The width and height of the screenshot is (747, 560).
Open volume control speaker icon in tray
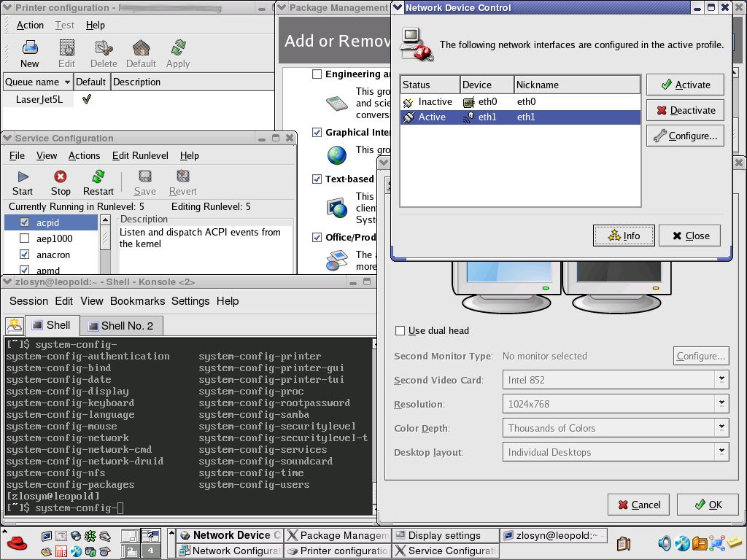[665, 543]
